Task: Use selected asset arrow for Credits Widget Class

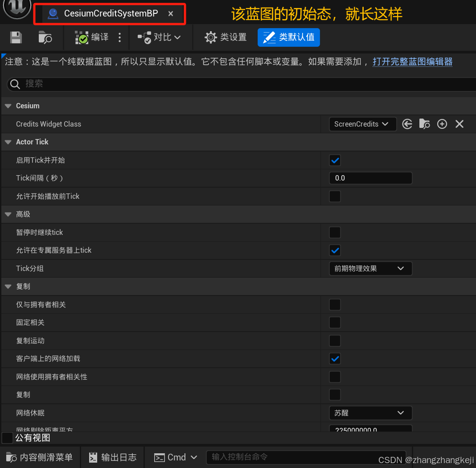Action: (x=407, y=124)
